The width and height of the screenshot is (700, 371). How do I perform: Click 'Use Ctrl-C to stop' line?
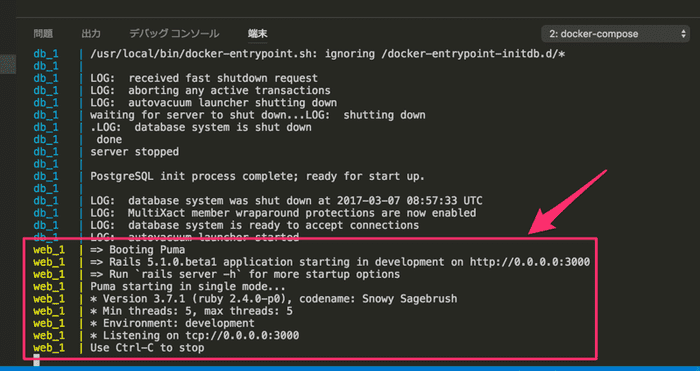pyautogui.click(x=147, y=347)
